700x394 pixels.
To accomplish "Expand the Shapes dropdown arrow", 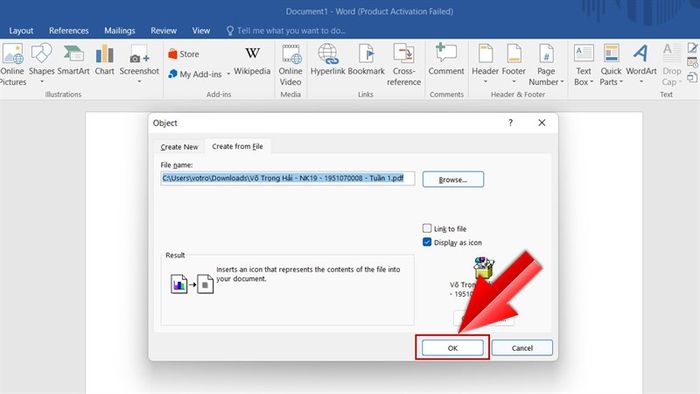I will (42, 82).
